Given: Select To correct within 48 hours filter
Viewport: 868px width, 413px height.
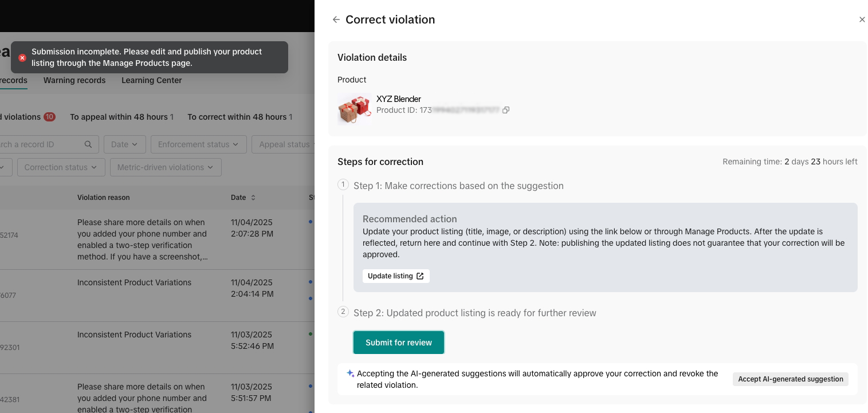Looking at the screenshot, I should pos(240,117).
